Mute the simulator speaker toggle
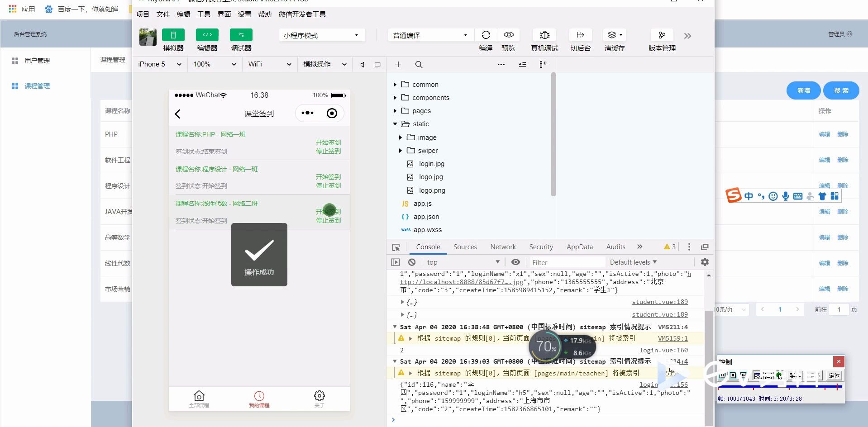868x427 pixels. (x=362, y=64)
